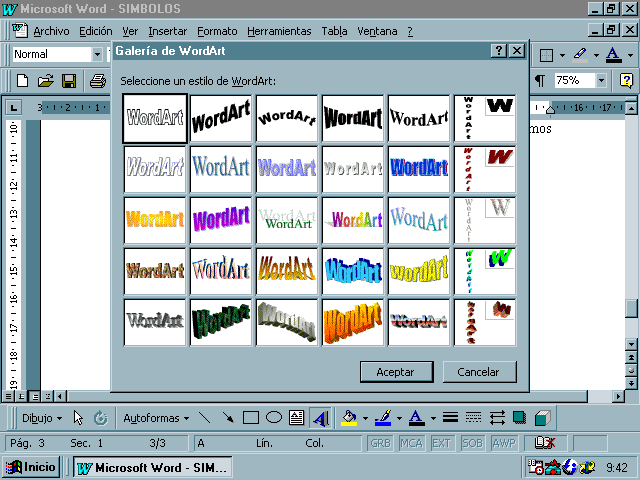Click the Highlight marker icon
Image resolution: width=640 pixels, height=480 pixels.
(x=580, y=55)
